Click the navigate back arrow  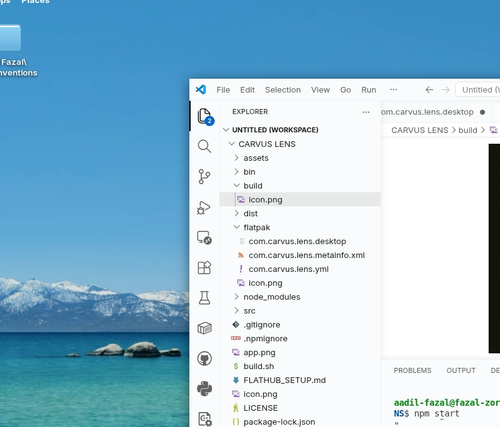click(429, 90)
